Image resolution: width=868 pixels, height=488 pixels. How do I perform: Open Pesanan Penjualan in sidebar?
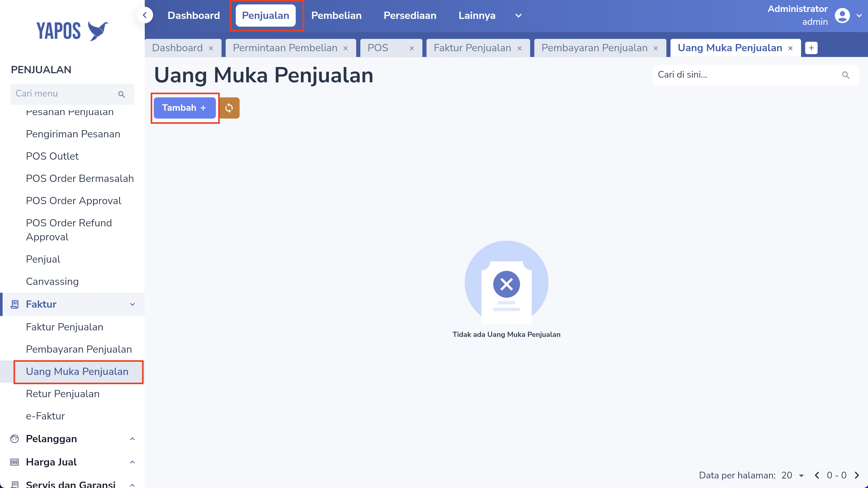tap(70, 112)
